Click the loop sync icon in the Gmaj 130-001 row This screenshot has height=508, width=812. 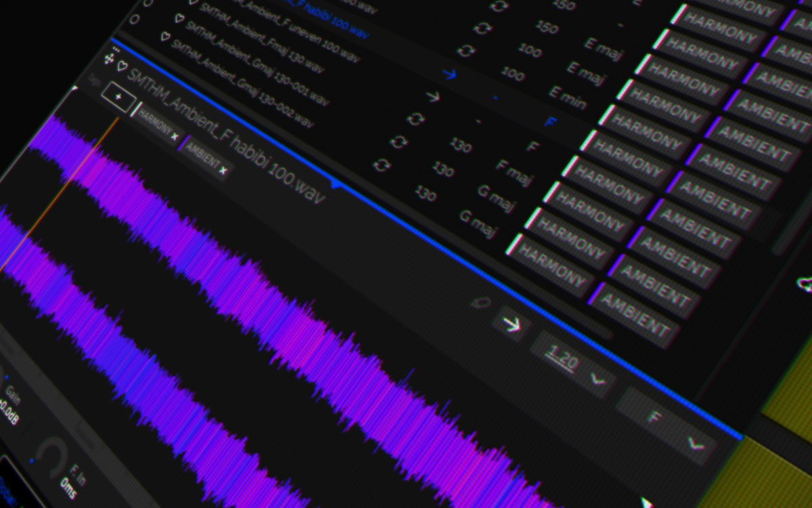[399, 142]
